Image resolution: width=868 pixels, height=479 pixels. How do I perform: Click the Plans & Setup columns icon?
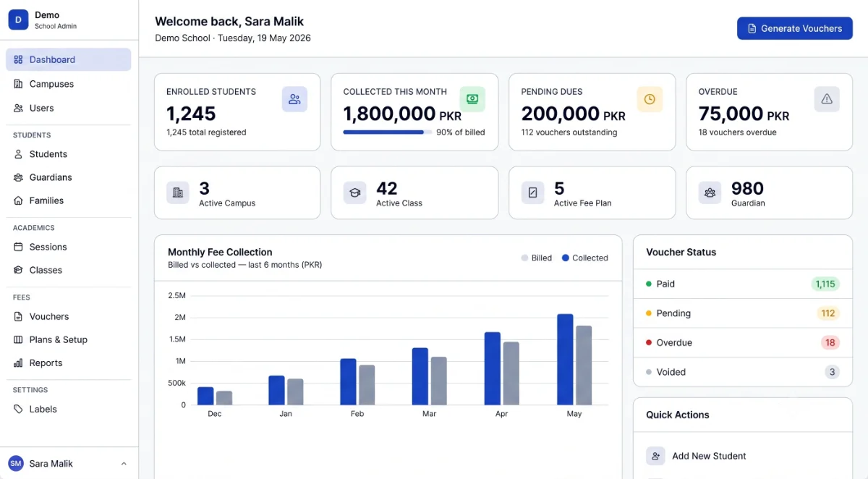tap(18, 339)
